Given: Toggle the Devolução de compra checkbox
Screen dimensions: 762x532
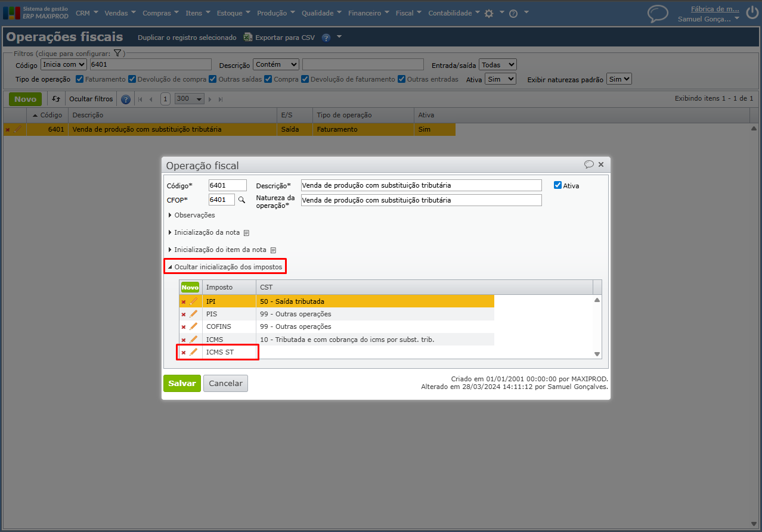Looking at the screenshot, I should (132, 79).
